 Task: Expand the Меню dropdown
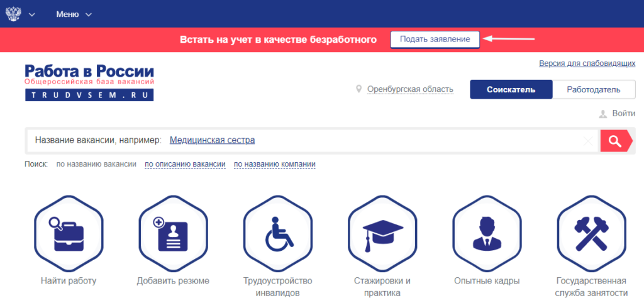[74, 14]
